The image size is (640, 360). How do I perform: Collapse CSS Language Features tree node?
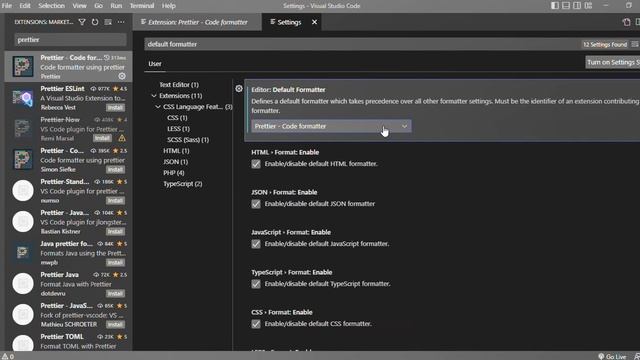tap(158, 107)
